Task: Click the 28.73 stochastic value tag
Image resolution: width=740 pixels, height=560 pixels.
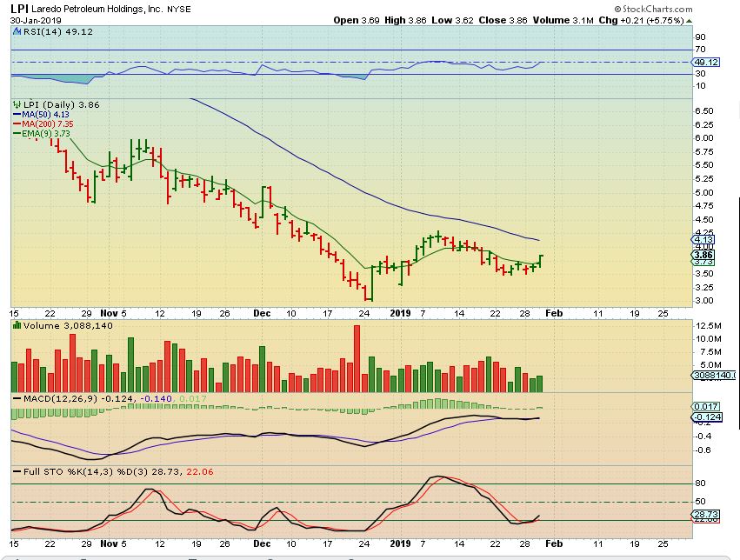Action: click(706, 514)
